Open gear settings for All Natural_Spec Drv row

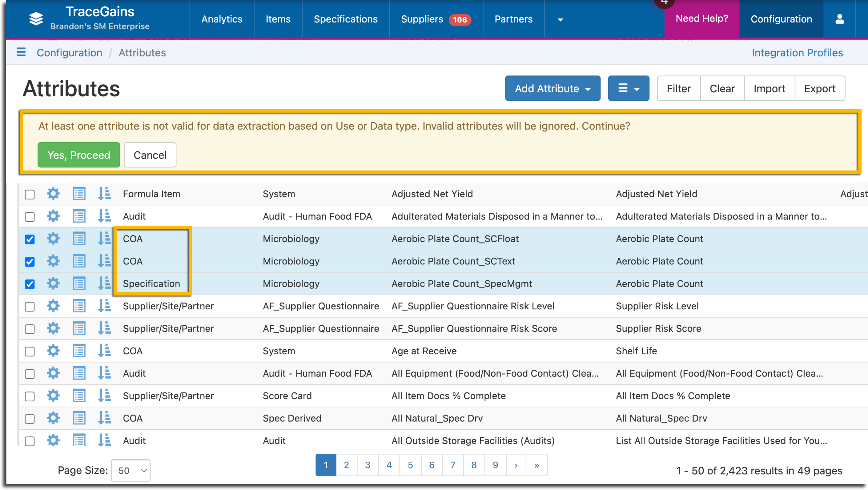(53, 418)
